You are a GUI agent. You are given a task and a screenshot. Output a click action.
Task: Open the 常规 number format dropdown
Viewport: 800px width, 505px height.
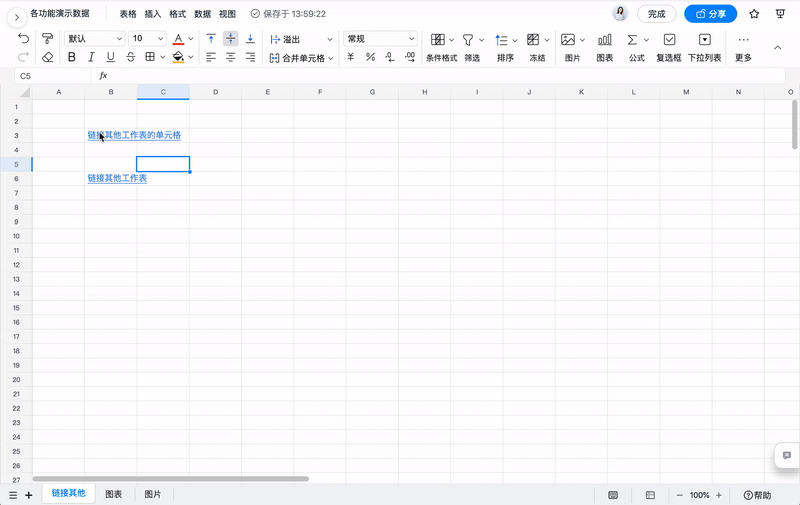(380, 39)
